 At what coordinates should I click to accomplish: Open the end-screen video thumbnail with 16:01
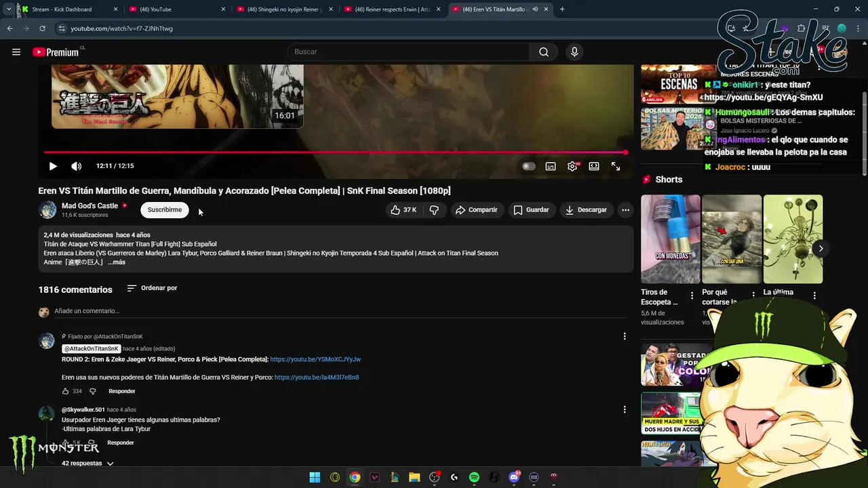coord(178,96)
